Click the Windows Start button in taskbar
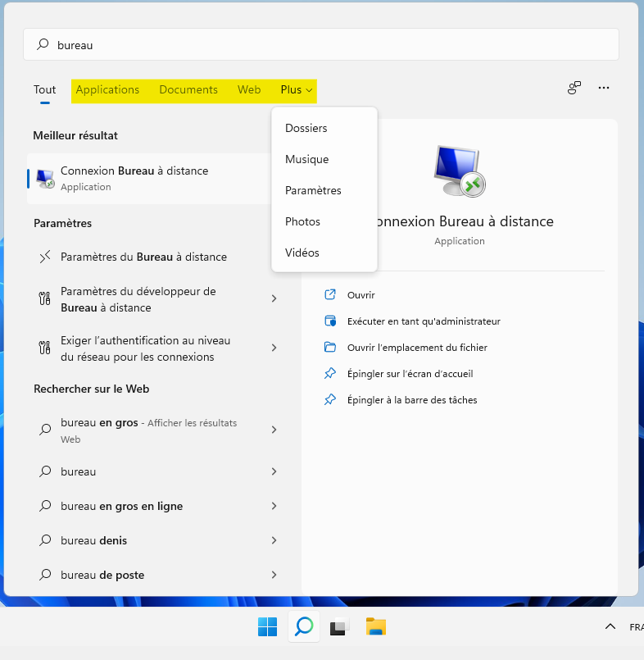 (x=267, y=627)
